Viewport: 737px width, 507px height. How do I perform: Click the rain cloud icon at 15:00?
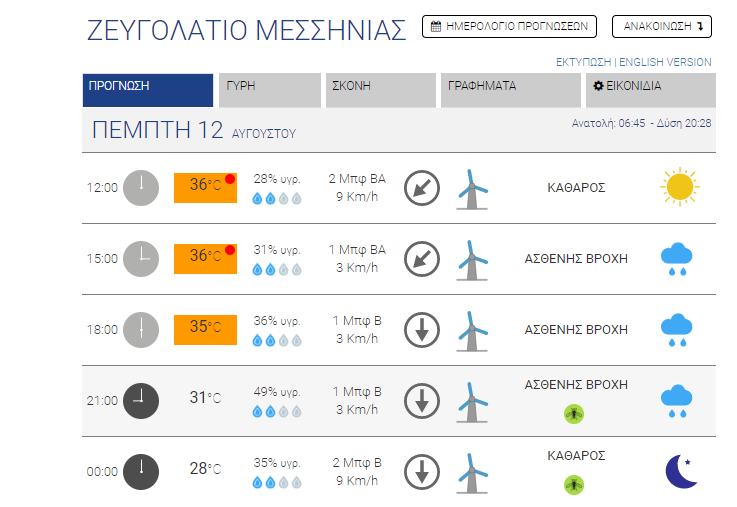(676, 259)
